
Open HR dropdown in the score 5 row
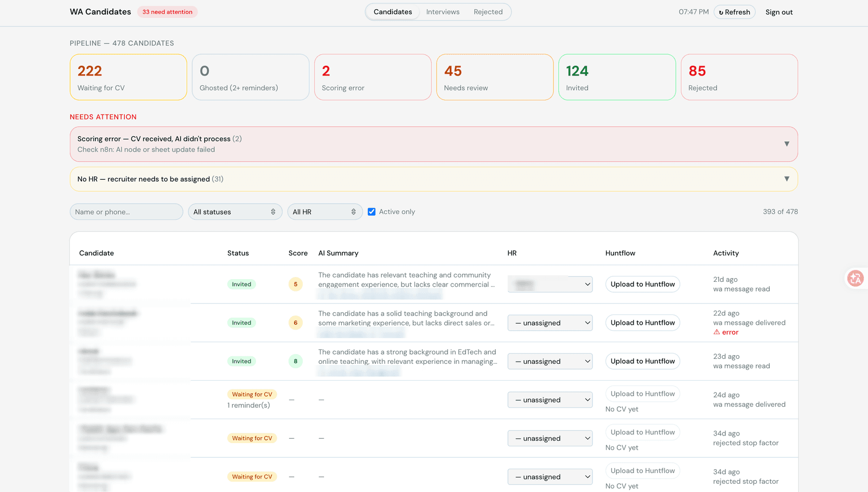pyautogui.click(x=550, y=284)
